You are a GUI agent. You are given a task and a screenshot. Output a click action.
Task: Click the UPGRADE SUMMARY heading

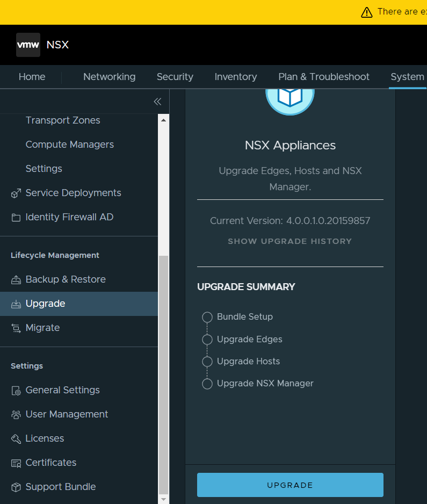coord(246,287)
